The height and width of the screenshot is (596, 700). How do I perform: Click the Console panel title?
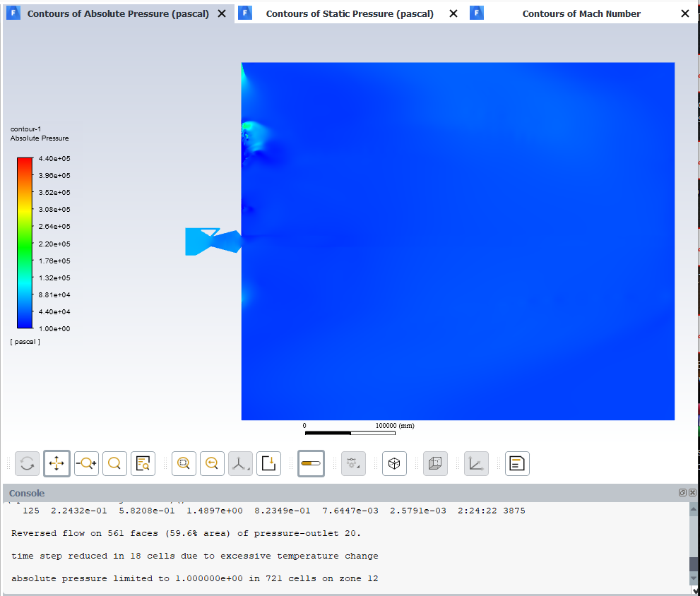[27, 493]
